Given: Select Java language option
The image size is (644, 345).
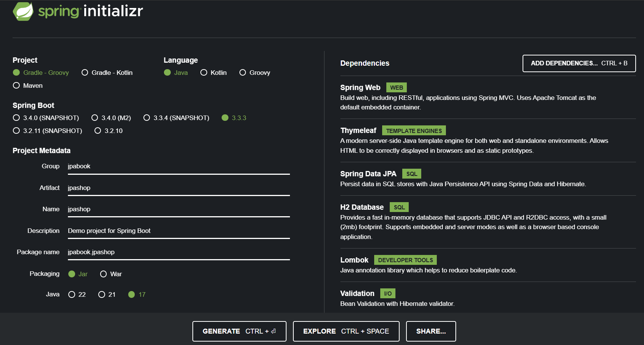Looking at the screenshot, I should pos(176,73).
